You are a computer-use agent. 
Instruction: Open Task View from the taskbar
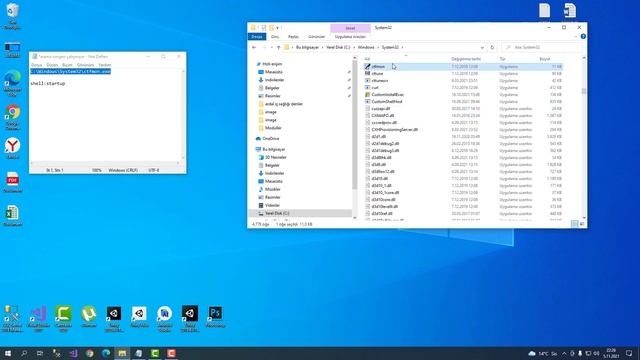40,353
